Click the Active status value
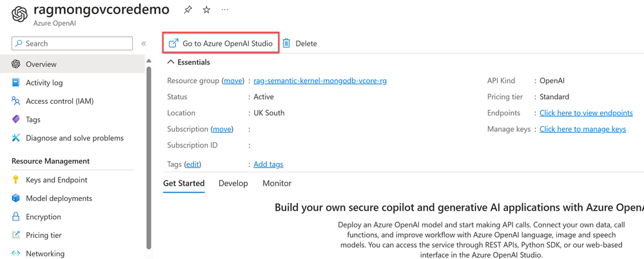644x259 pixels. 264,97
